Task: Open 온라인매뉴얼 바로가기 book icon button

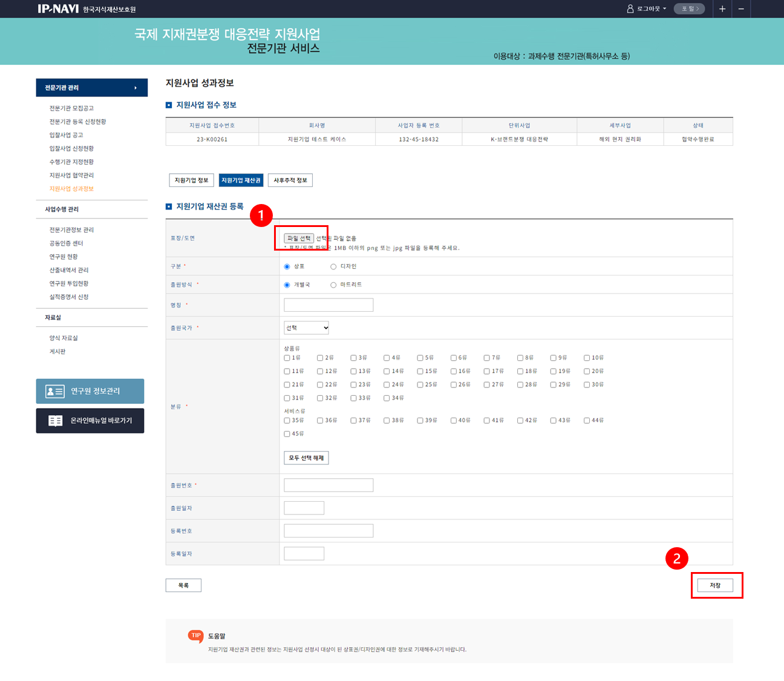Action: [55, 421]
